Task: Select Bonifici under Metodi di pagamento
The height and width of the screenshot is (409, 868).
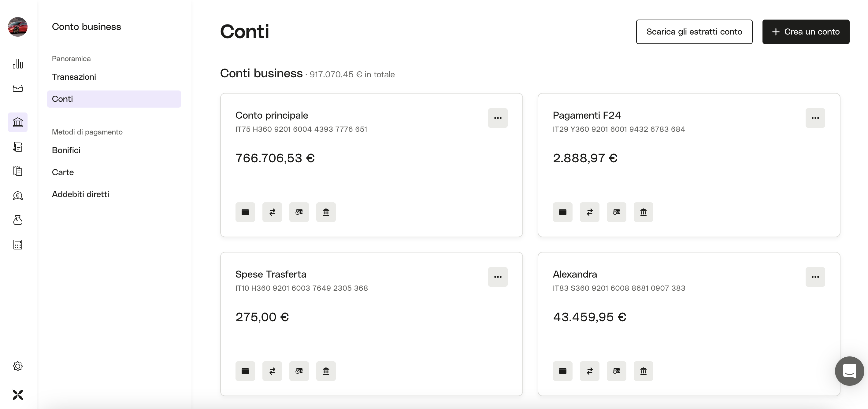Action: 66,150
